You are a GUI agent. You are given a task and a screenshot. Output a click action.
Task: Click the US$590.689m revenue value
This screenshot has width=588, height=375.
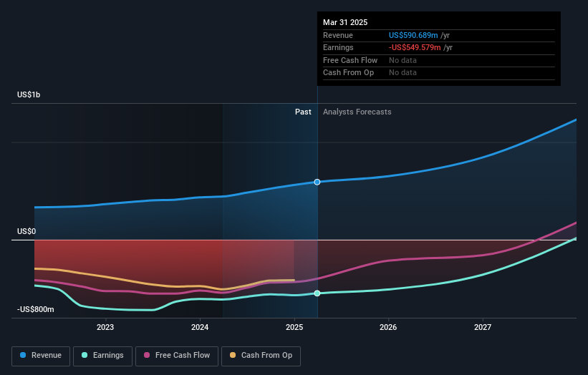pyautogui.click(x=413, y=35)
